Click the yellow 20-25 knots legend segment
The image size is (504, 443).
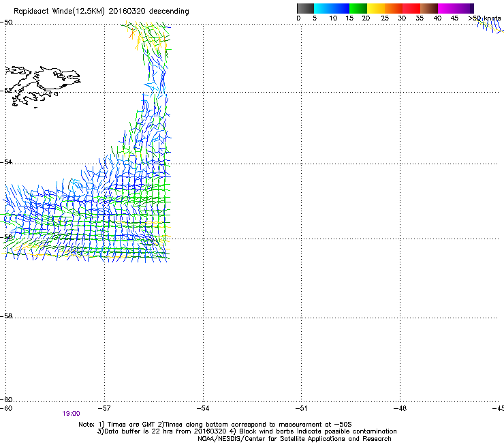coord(376,8)
